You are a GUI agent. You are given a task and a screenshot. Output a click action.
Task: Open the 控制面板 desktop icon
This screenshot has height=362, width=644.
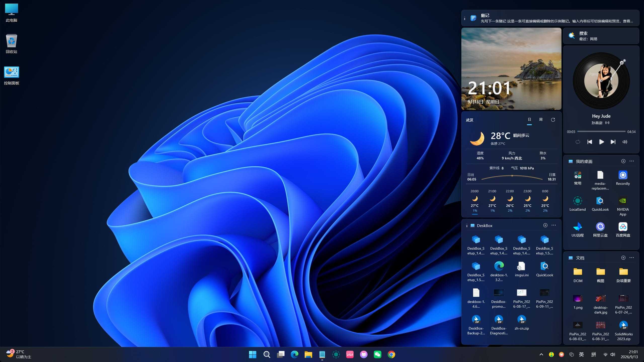(12, 76)
